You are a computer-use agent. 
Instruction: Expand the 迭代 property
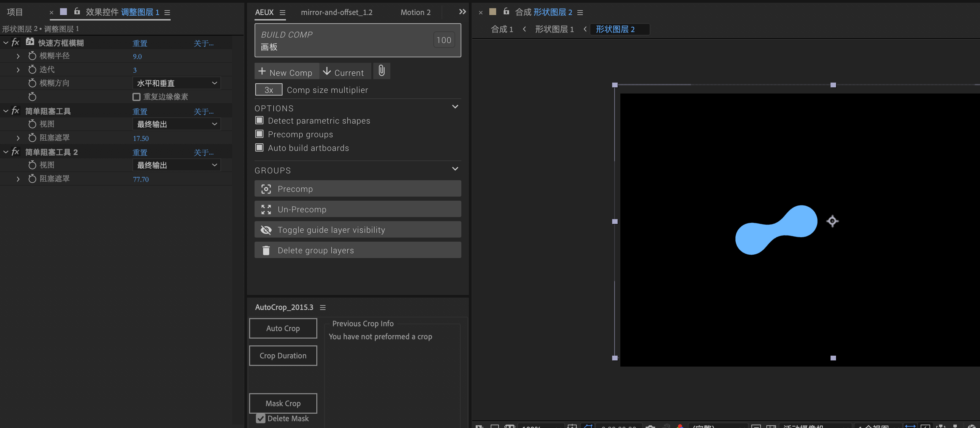click(18, 70)
